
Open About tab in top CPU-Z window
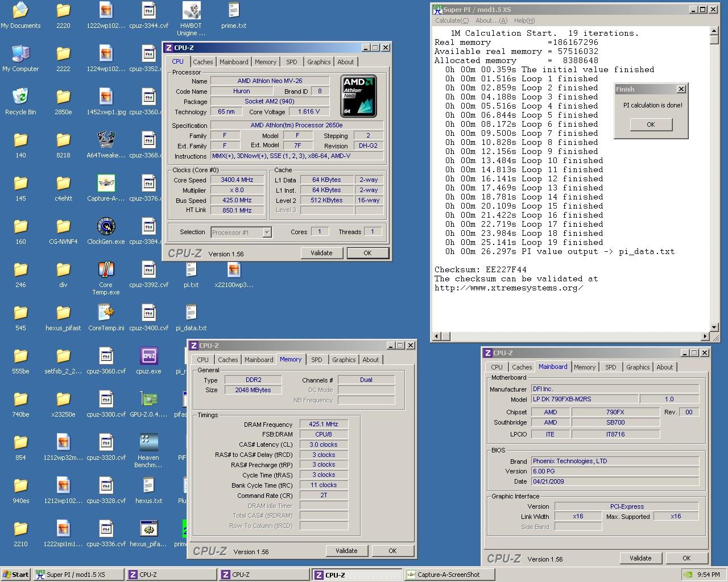(x=345, y=62)
